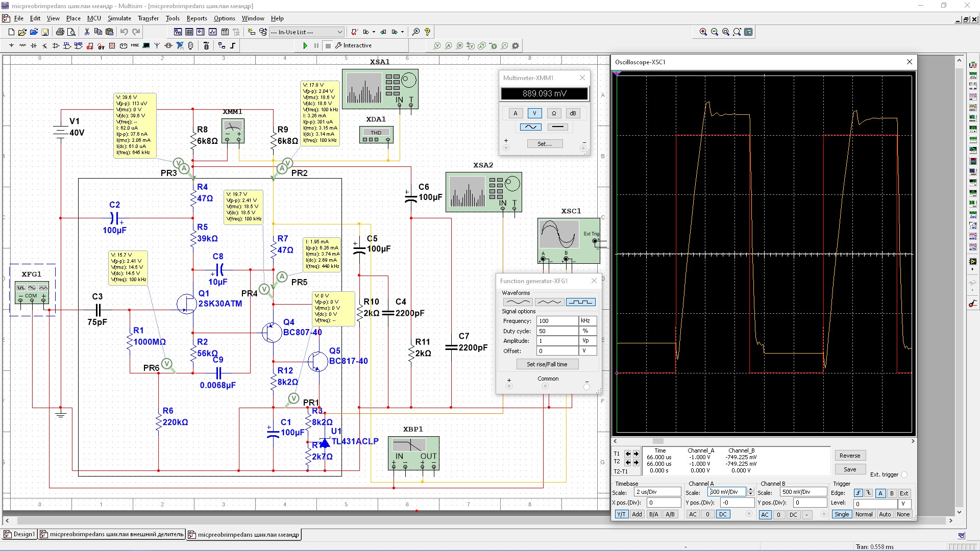Image resolution: width=980 pixels, height=551 pixels.
Task: Open the Frequency kHz unit selector
Action: (x=587, y=321)
